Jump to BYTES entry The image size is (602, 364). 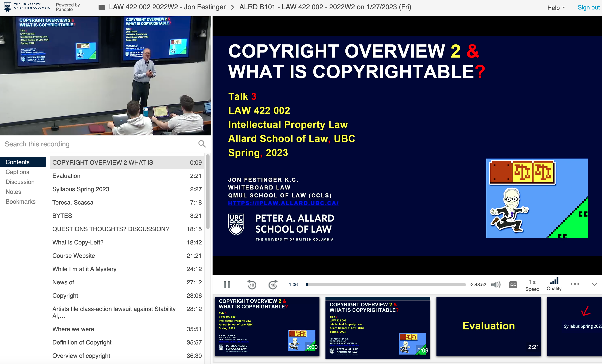(127, 216)
